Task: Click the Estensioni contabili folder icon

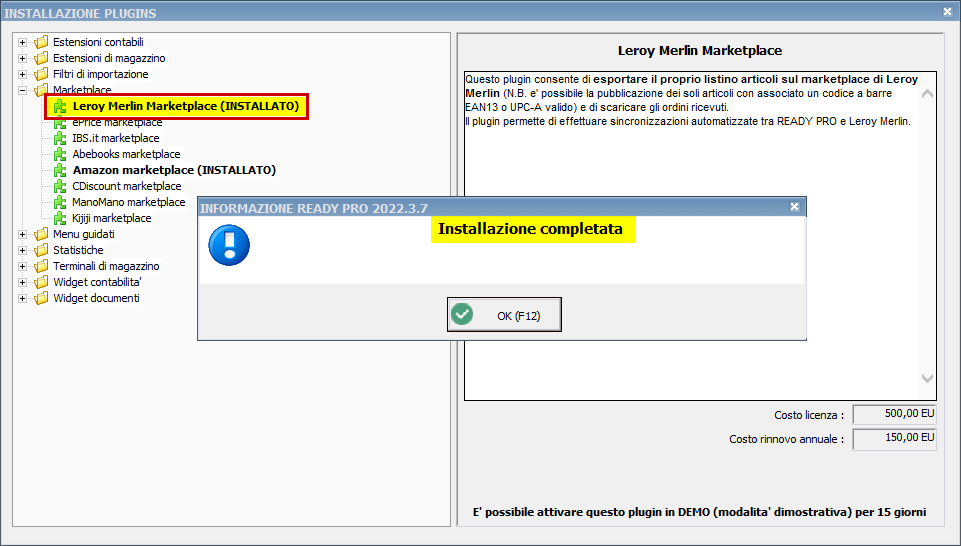Action: coord(41,42)
